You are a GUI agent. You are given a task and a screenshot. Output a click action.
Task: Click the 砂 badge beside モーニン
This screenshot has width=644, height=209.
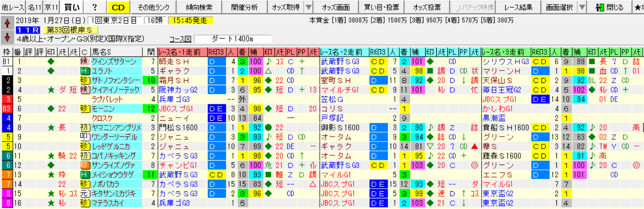[x=85, y=108]
